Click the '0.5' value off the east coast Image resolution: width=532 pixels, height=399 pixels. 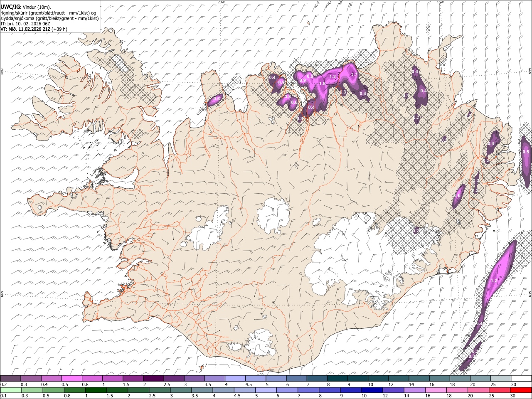coord(526,152)
